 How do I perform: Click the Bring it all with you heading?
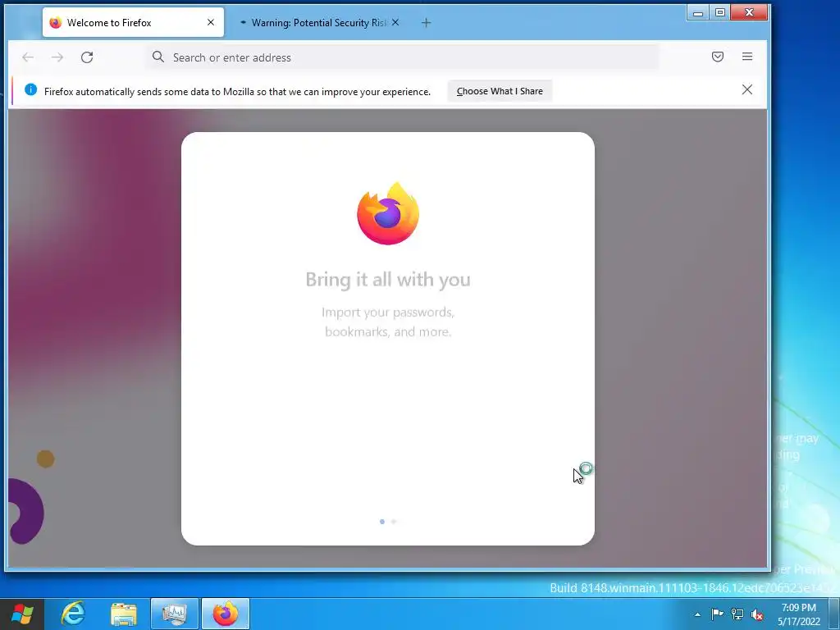(x=388, y=280)
